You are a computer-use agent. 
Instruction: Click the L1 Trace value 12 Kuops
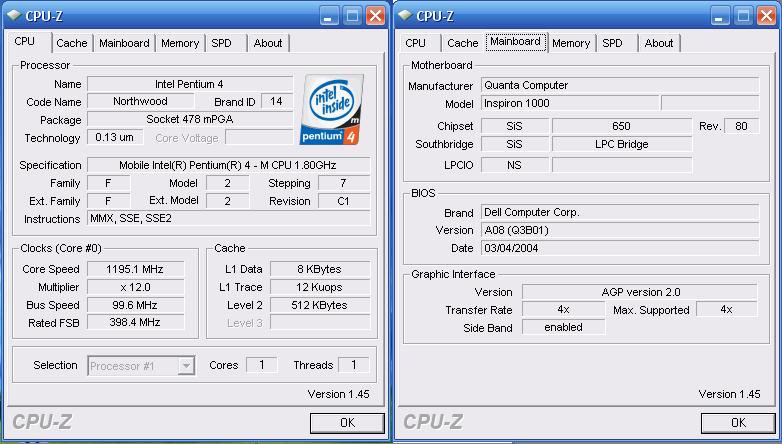[320, 287]
